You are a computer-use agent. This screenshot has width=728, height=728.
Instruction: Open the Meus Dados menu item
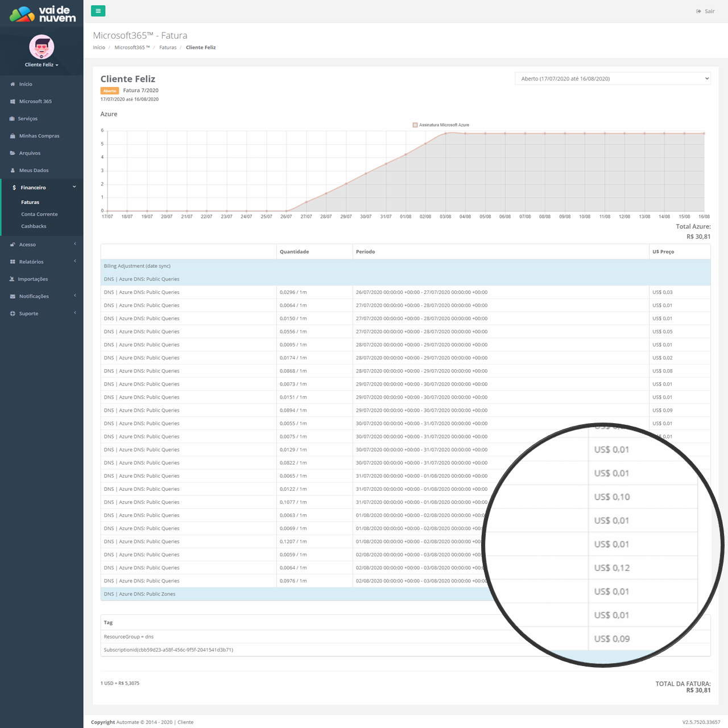(34, 171)
